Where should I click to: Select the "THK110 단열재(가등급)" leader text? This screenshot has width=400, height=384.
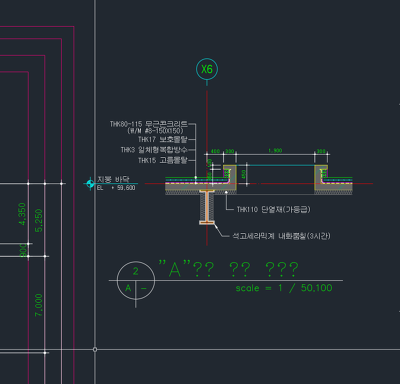[273, 209]
